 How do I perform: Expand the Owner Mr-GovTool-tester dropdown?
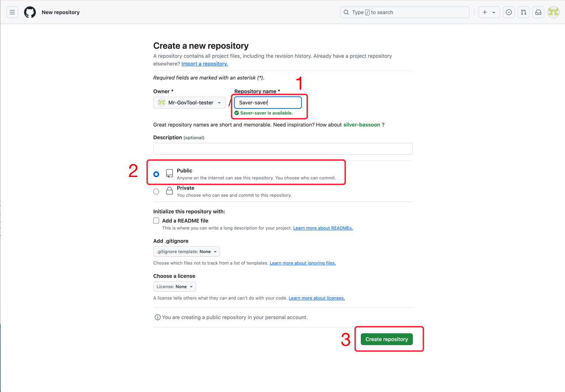pos(189,103)
